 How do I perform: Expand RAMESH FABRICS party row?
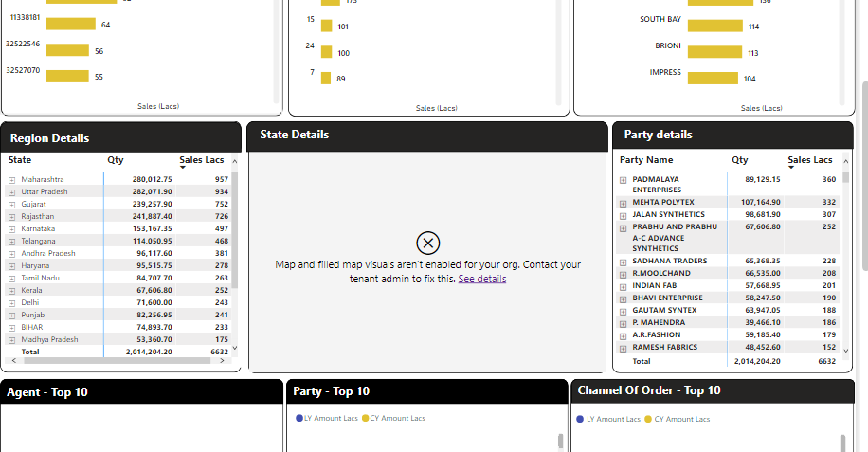pos(623,348)
